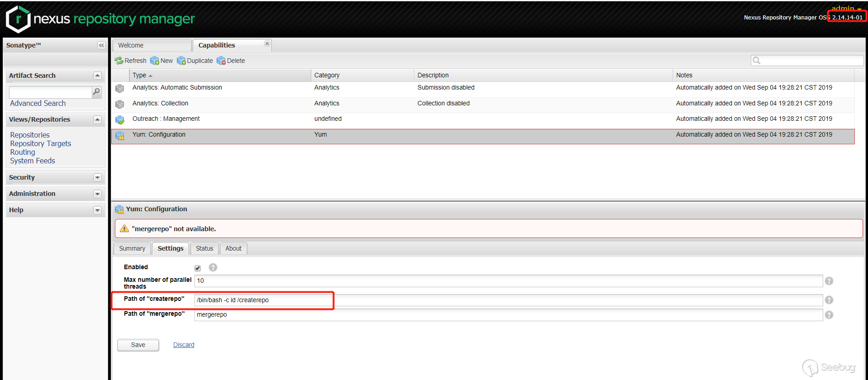Discard the Yum configuration changes
The width and height of the screenshot is (868, 380).
(184, 345)
